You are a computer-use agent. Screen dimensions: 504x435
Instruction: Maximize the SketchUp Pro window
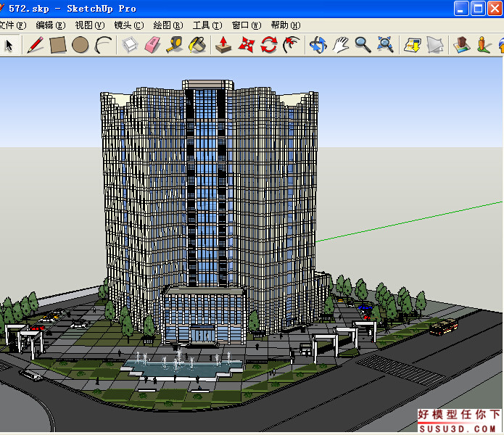coord(478,9)
